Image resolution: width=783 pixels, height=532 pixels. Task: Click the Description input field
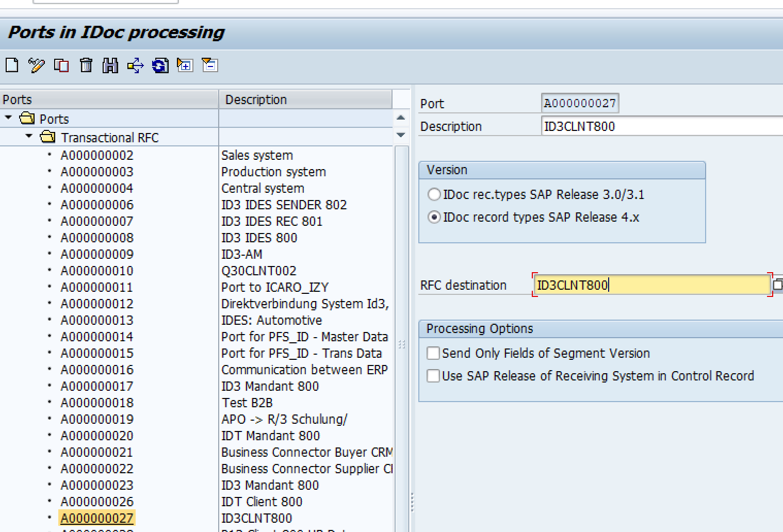click(x=660, y=126)
